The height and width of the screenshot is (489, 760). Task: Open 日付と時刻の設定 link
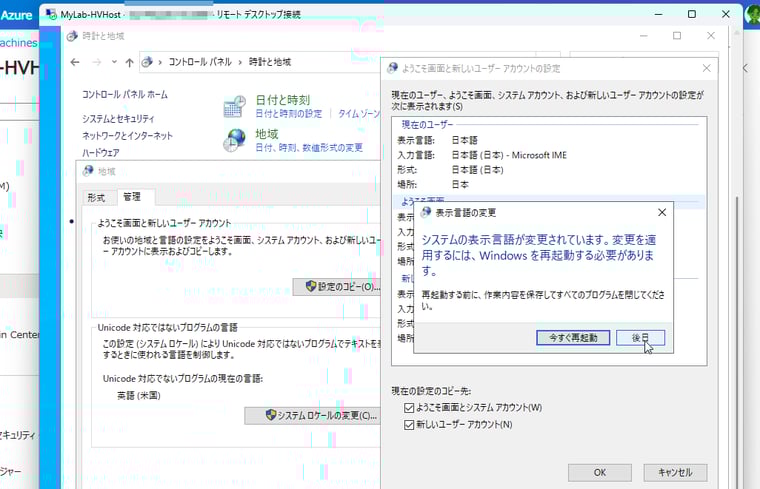click(x=288, y=113)
